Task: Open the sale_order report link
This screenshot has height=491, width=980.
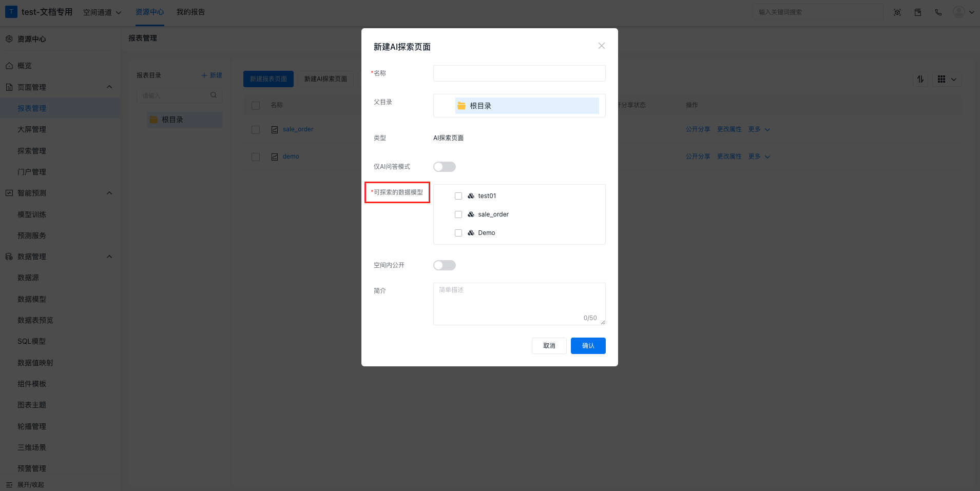Action: [x=298, y=129]
